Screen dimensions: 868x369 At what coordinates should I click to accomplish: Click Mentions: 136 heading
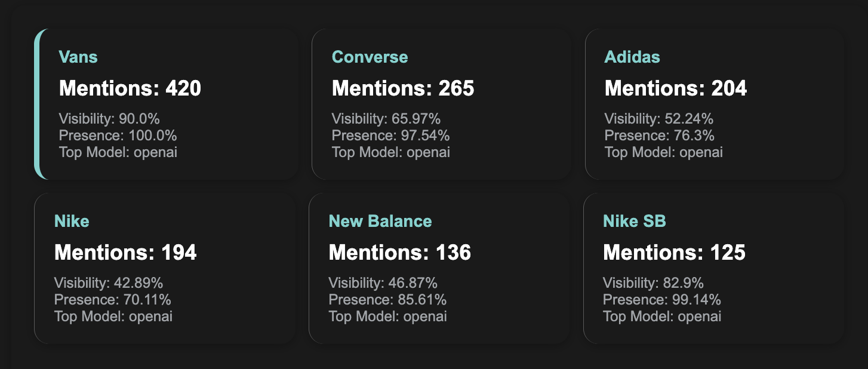tap(400, 253)
